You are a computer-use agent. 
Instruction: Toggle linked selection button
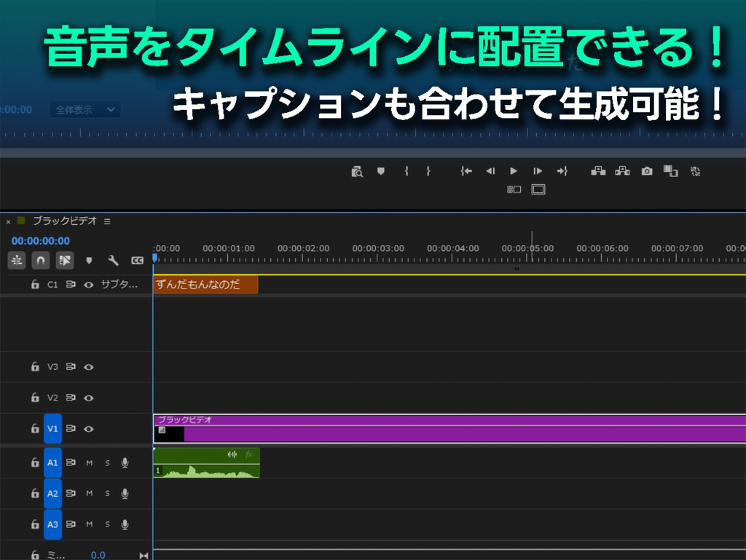(x=65, y=261)
